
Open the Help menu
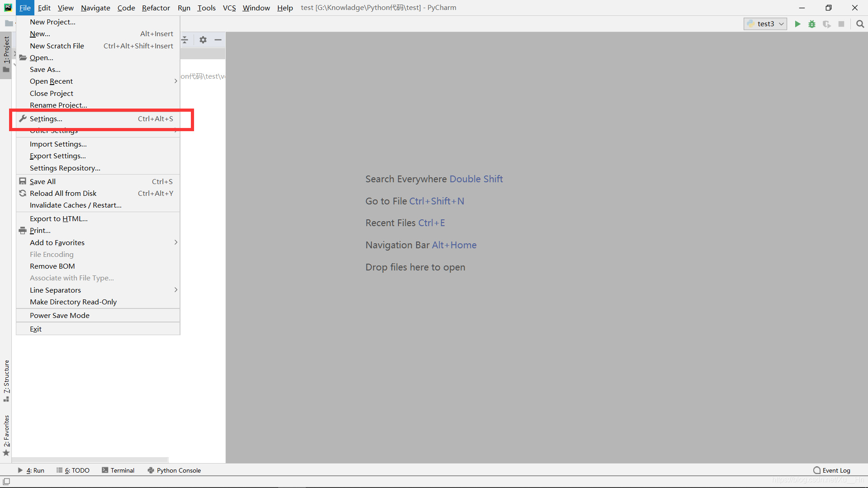pyautogui.click(x=285, y=8)
